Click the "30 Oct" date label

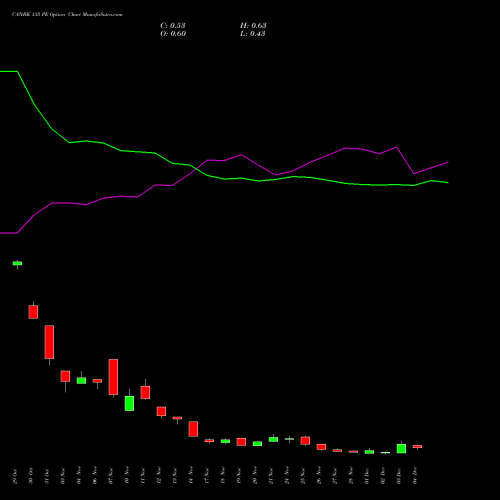[x=31, y=476]
